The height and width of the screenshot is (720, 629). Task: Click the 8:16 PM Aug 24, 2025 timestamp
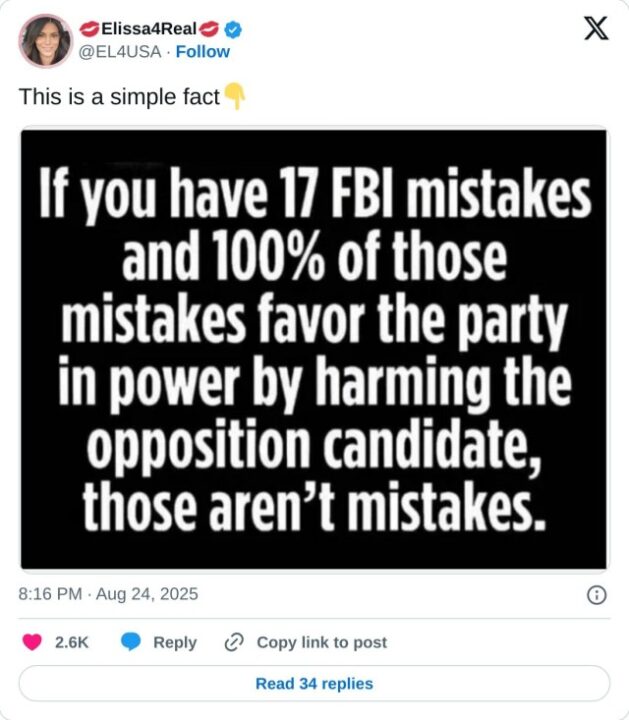click(x=109, y=594)
